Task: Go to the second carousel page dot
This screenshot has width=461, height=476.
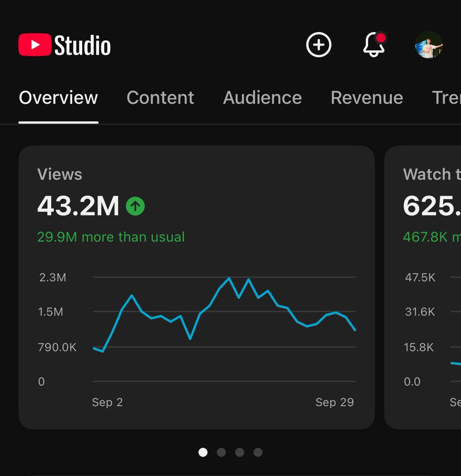Action: click(x=221, y=452)
